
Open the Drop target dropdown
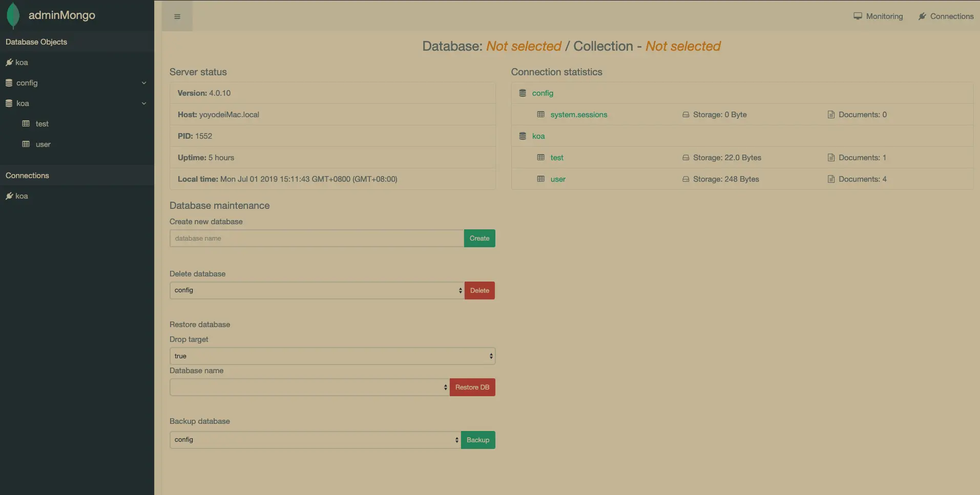(x=332, y=356)
